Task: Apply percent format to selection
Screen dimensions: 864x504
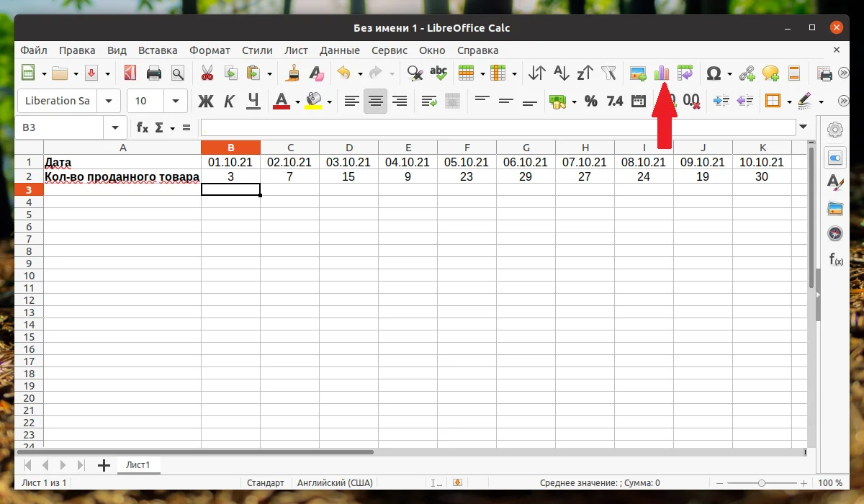Action: tap(590, 101)
